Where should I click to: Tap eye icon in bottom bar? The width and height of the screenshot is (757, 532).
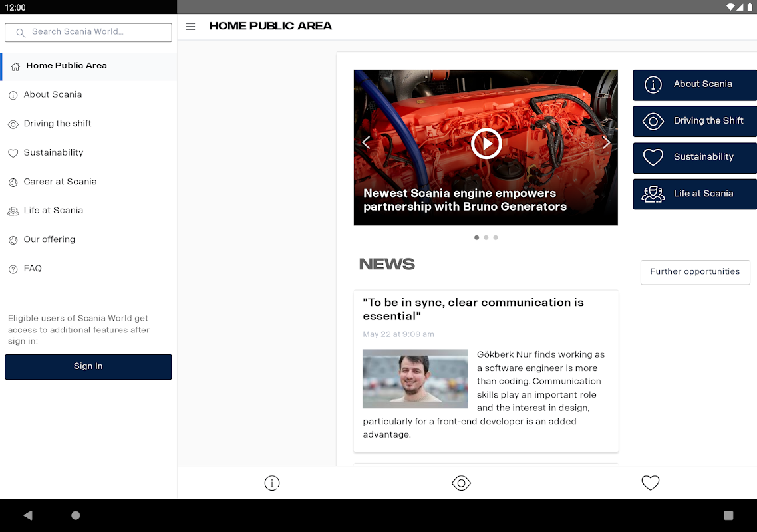461,483
